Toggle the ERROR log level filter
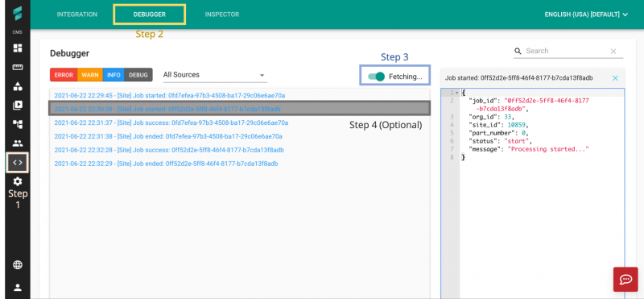 point(64,75)
